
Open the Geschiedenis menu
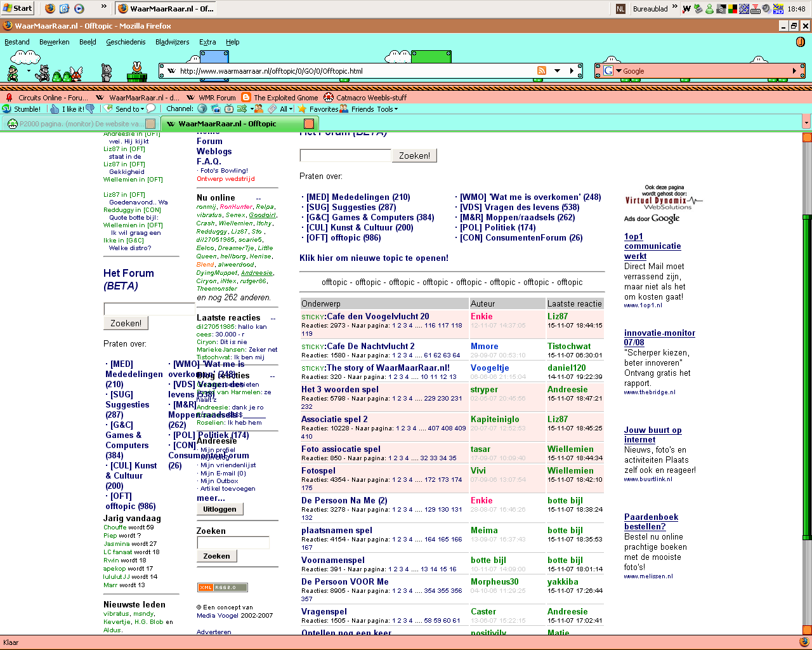click(x=126, y=42)
